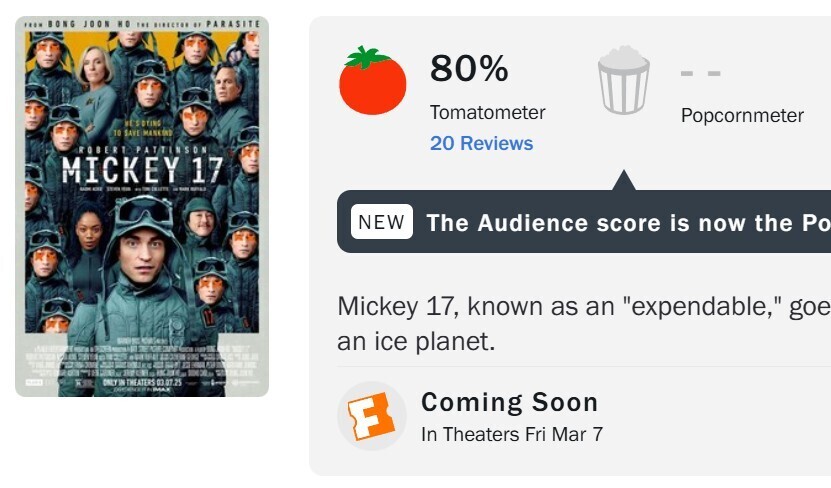Screen dimensions: 831x488
Task: Click the empty Popcornmeter score dashes
Action: click(700, 73)
